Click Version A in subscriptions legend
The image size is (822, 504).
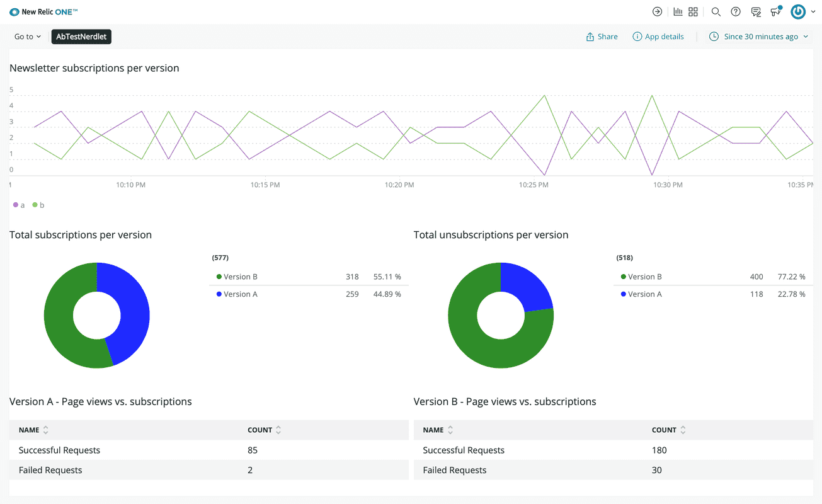click(237, 294)
